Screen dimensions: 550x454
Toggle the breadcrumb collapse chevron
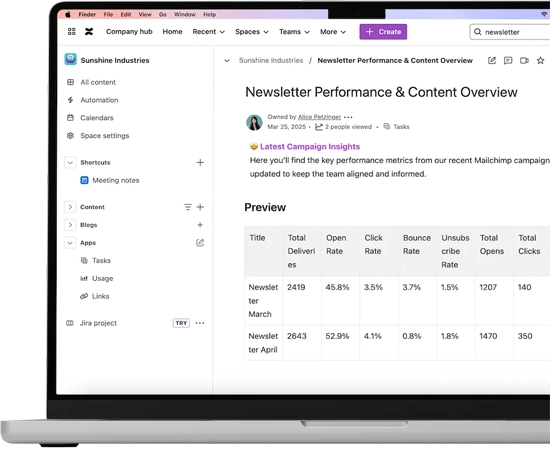[227, 61]
